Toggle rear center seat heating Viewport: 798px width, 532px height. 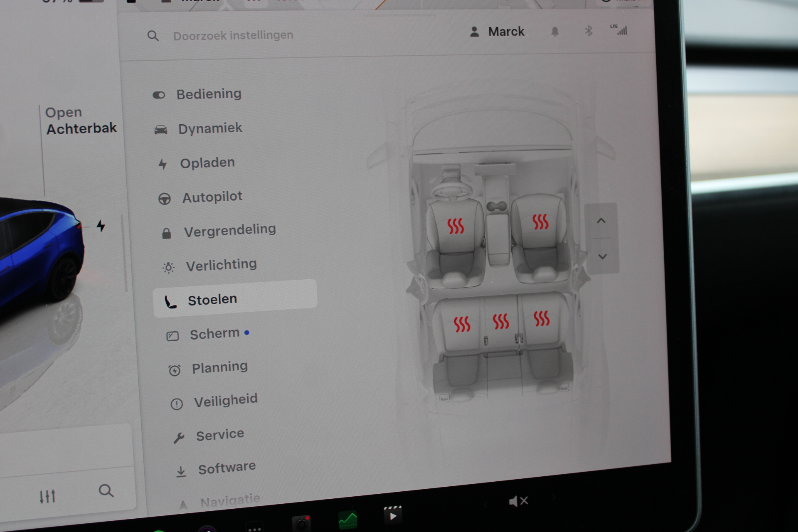coord(500,321)
